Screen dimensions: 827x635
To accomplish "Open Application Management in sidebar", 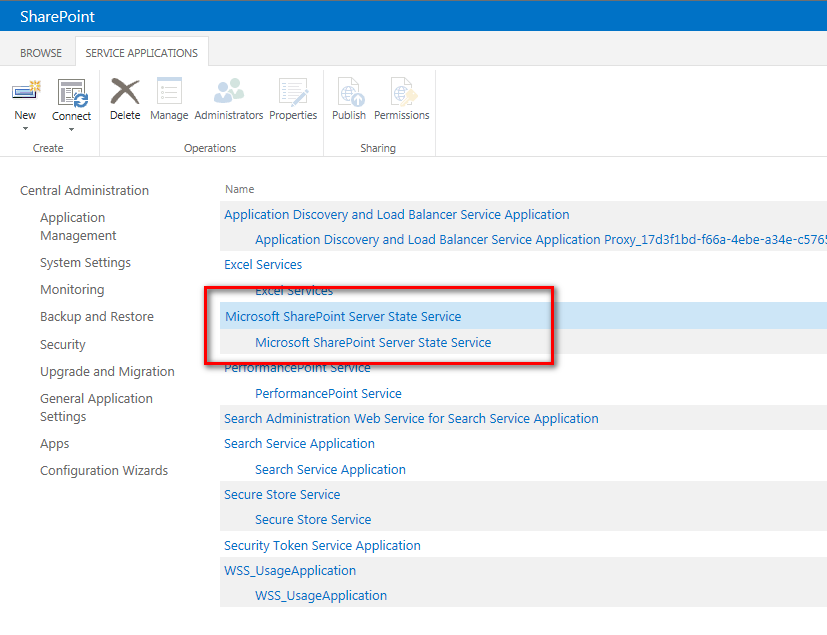I will 78,226.
